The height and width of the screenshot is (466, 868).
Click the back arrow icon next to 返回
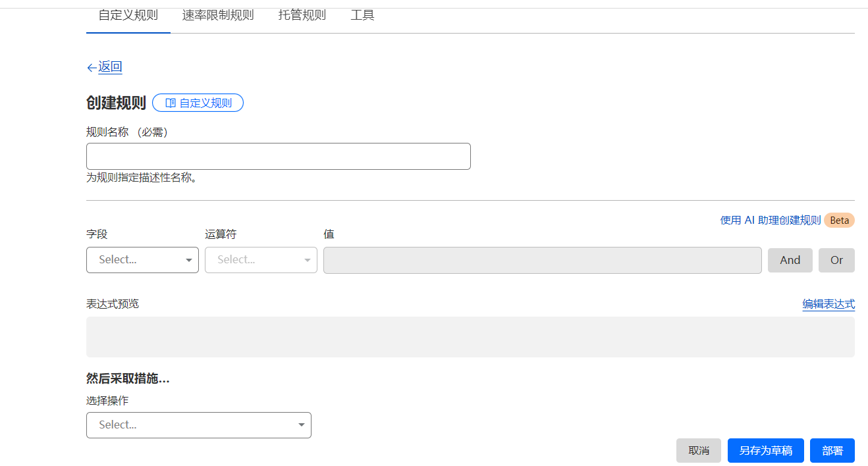[92, 67]
